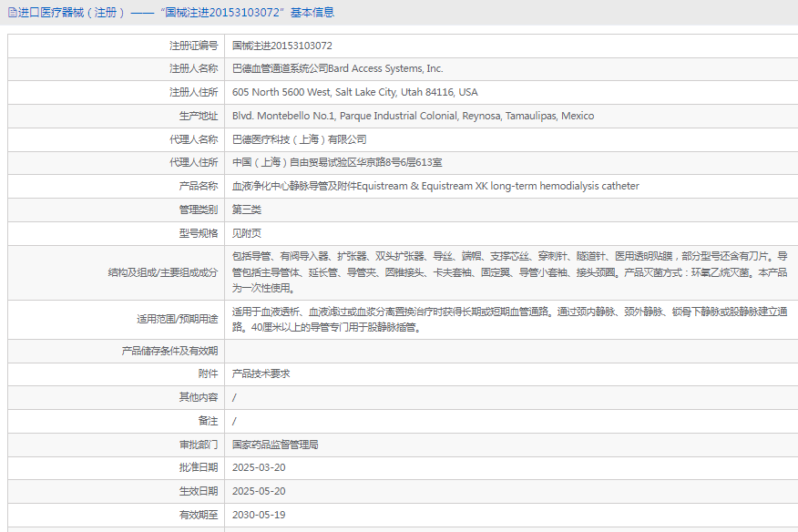Image resolution: width=798 pixels, height=532 pixels.
Task: Click the 有效期至 label
Action: click(198, 515)
